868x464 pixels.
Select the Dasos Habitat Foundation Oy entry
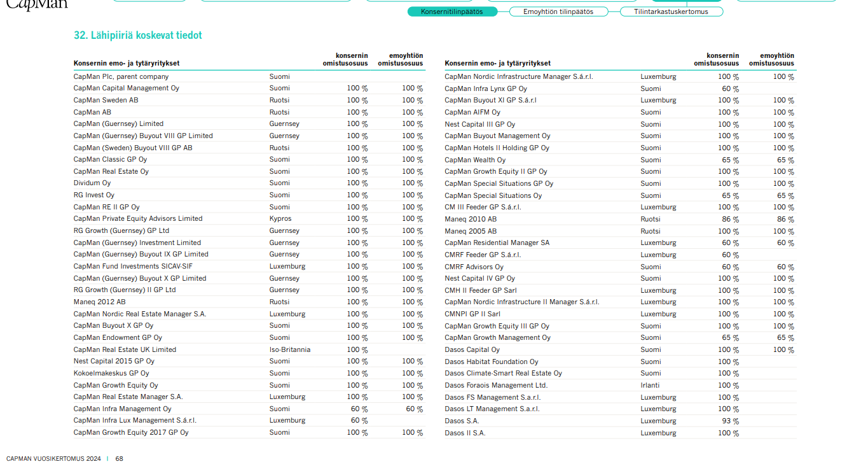(491, 362)
